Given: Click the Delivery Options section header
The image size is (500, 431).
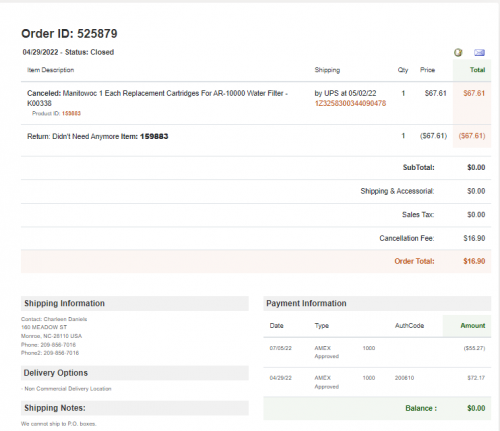Looking at the screenshot, I should tap(135, 373).
